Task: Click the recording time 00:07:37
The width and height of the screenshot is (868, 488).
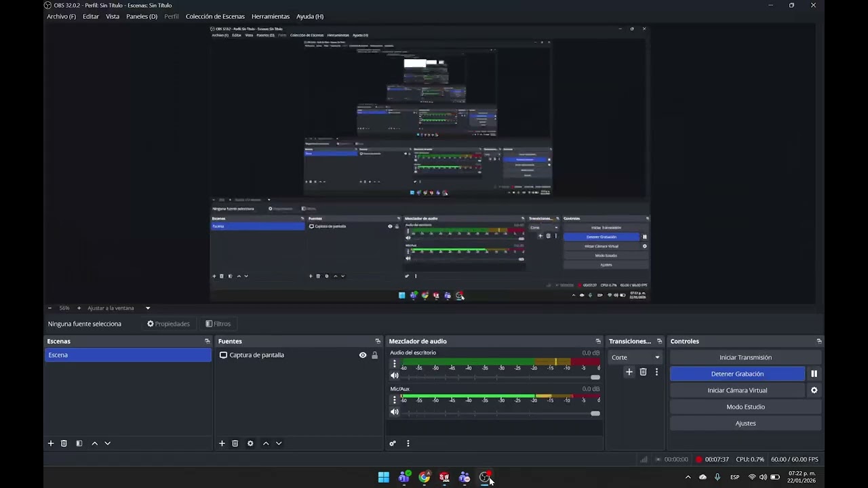Action: pyautogui.click(x=717, y=460)
